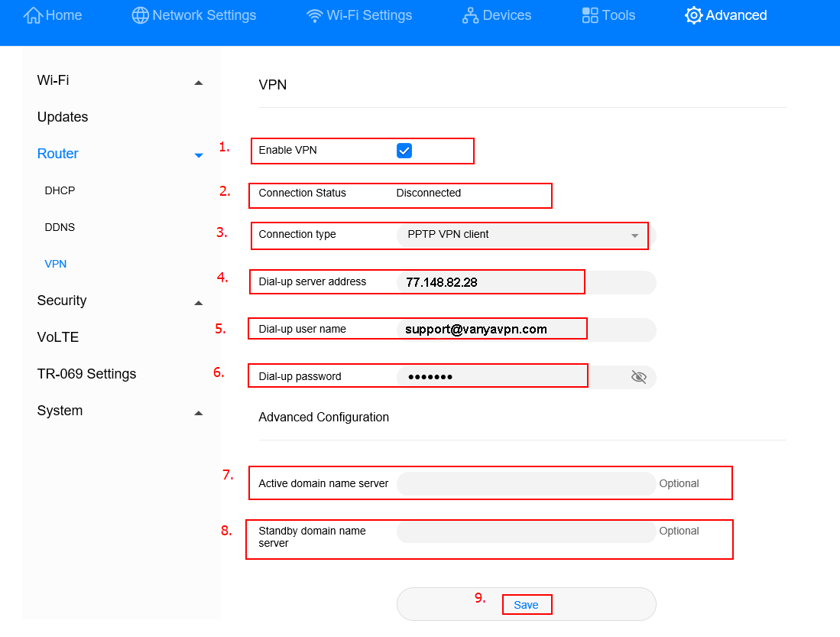
Task: Show the dial-up password with eye icon
Action: coord(639,376)
